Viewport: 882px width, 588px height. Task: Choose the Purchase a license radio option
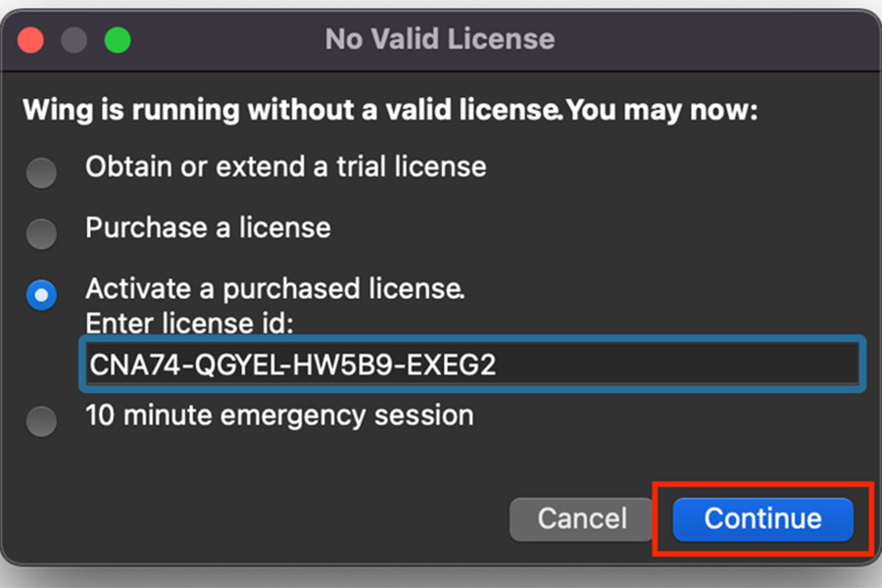41,233
